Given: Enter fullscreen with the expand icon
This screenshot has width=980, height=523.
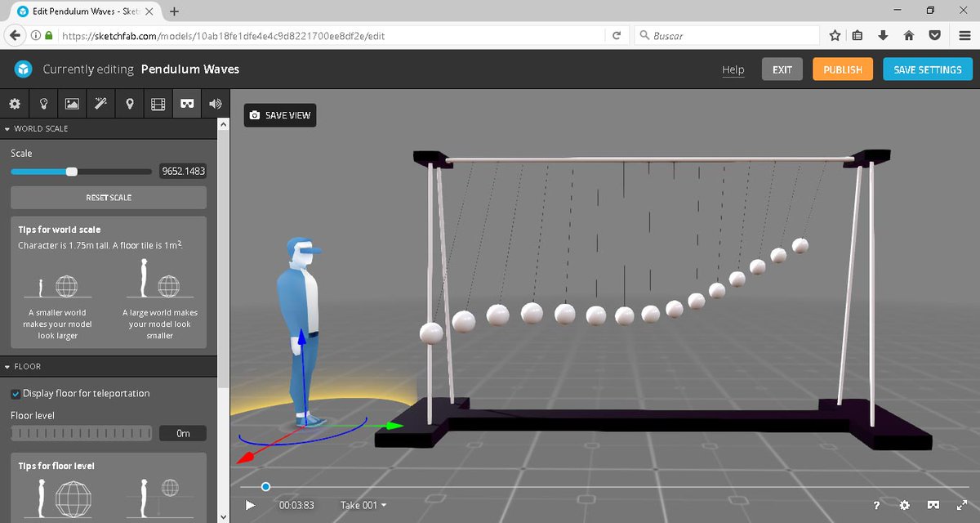Looking at the screenshot, I should [x=961, y=505].
